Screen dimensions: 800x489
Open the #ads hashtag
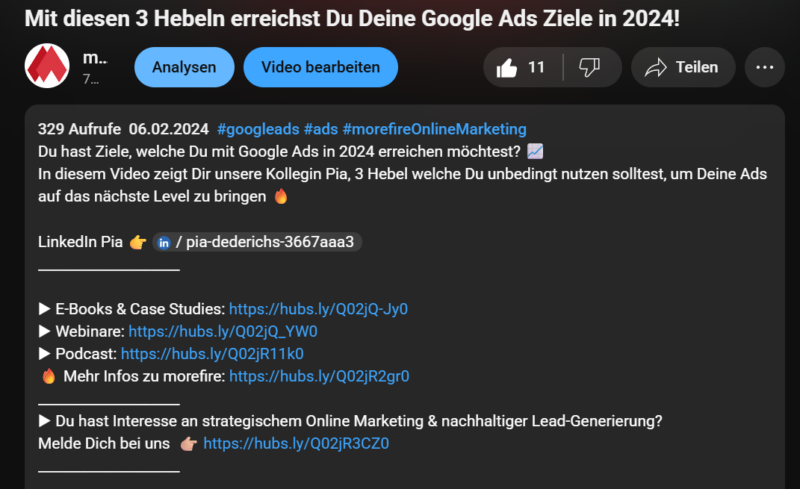point(321,129)
